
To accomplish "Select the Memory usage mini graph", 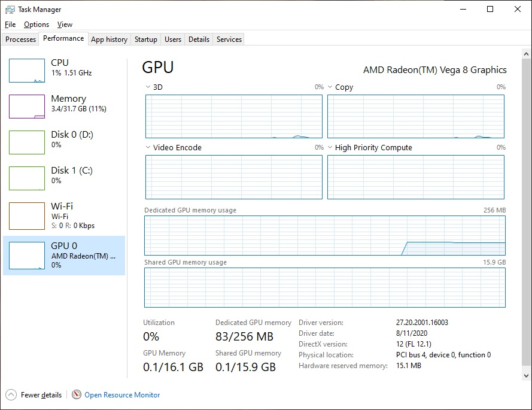I will (27, 107).
